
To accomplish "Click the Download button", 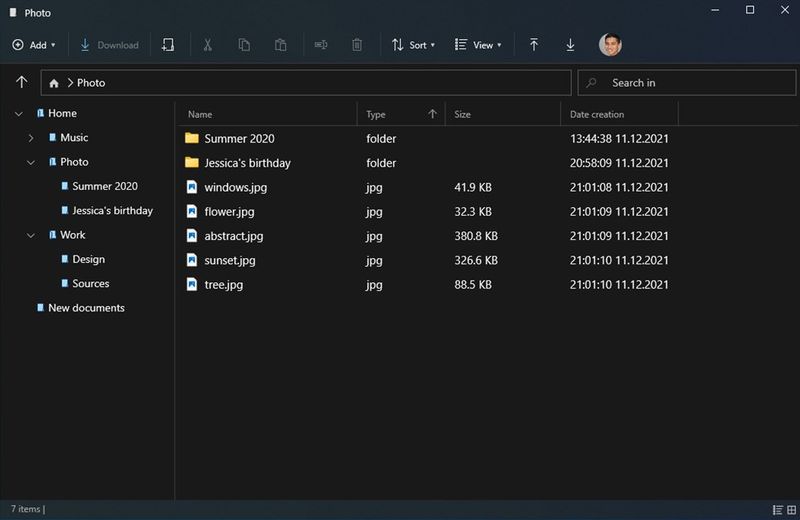I will click(x=109, y=45).
